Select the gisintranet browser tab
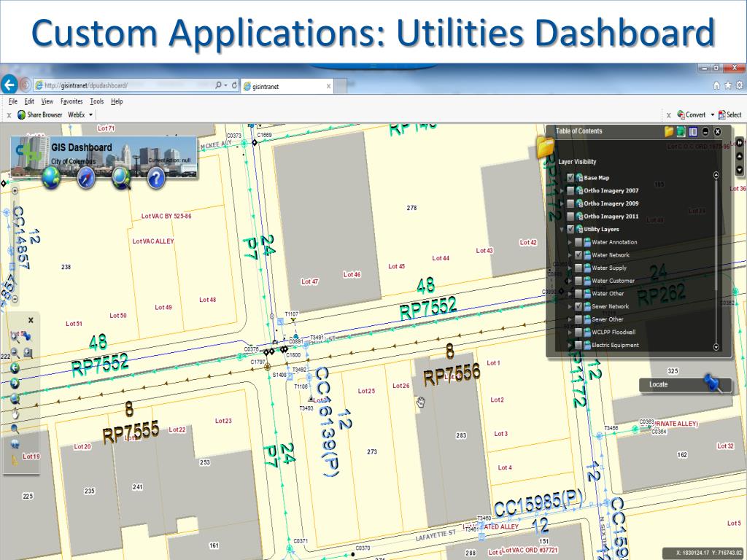Viewport: 747px width, 560px height. [x=287, y=86]
